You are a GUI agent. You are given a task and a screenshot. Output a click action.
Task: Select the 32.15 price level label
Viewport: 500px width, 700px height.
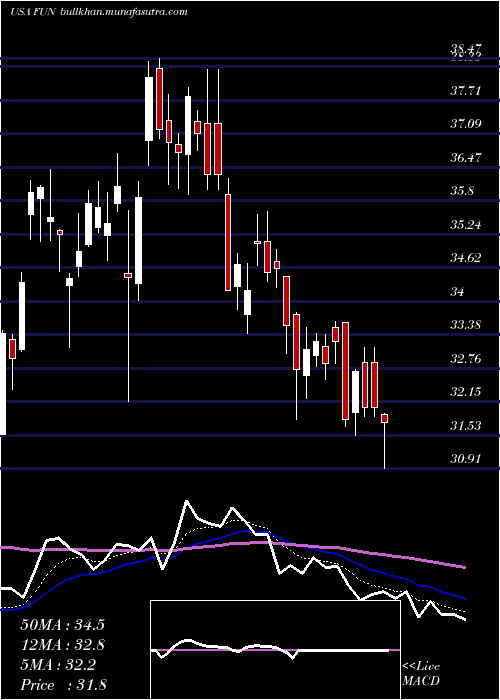(466, 392)
